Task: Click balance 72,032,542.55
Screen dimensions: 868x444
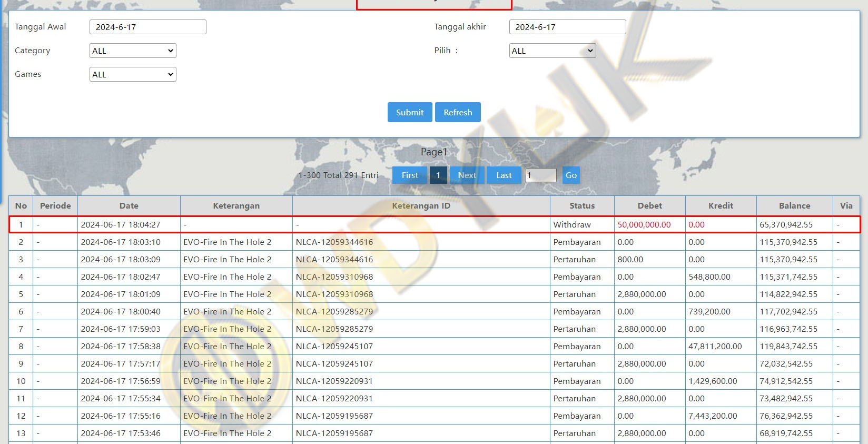Action: point(786,363)
